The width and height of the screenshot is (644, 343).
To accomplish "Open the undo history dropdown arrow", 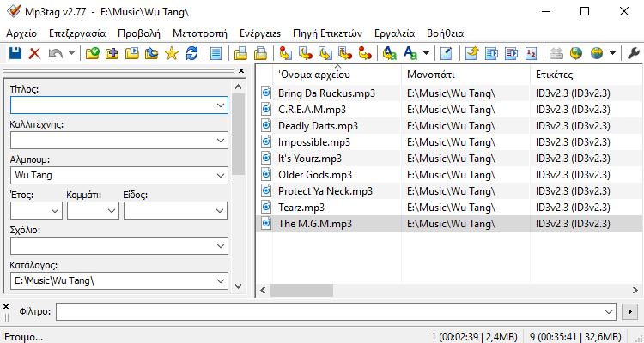I will pos(71,53).
